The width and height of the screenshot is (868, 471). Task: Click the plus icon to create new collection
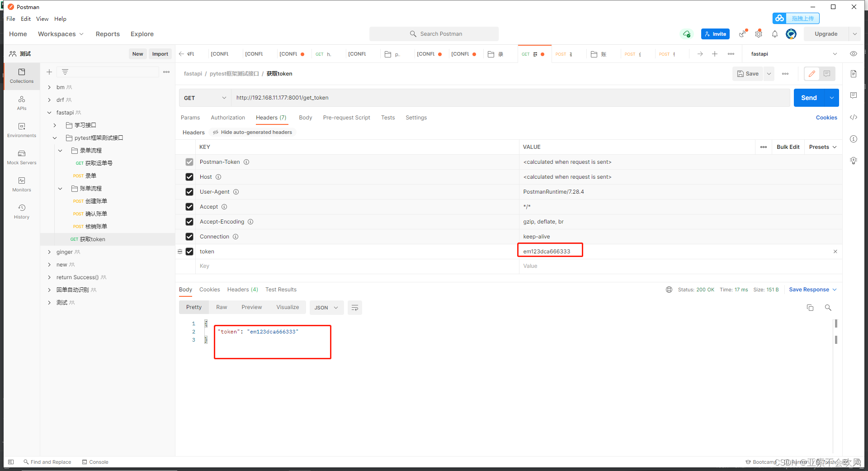pyautogui.click(x=49, y=72)
